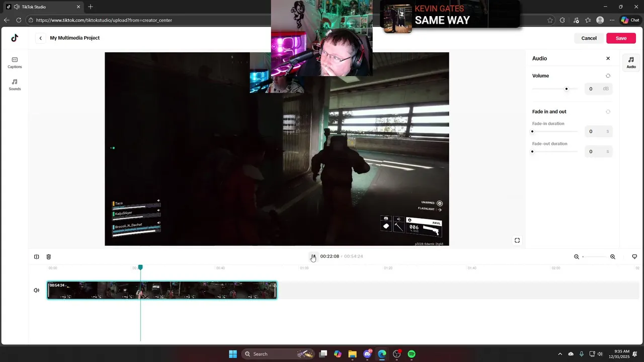Open Spotify from the taskbar
This screenshot has height=362, width=644.
[x=412, y=354]
